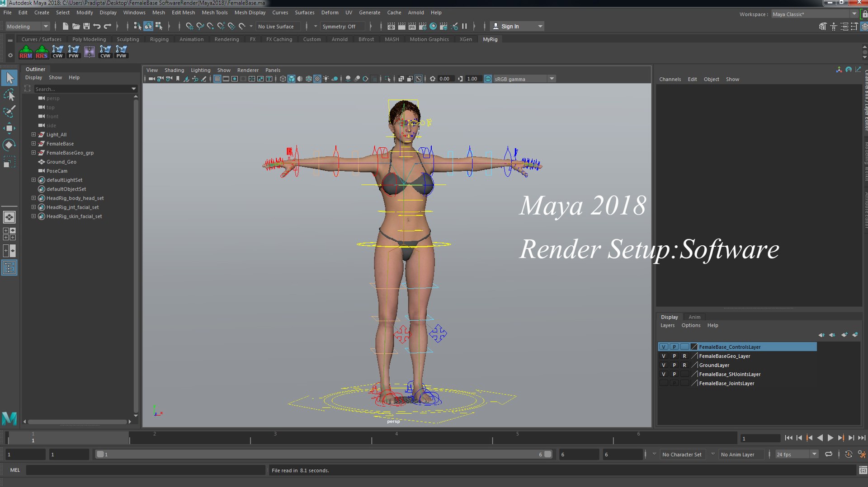
Task: Select the arrow Select tool in toolbox
Action: [x=9, y=78]
